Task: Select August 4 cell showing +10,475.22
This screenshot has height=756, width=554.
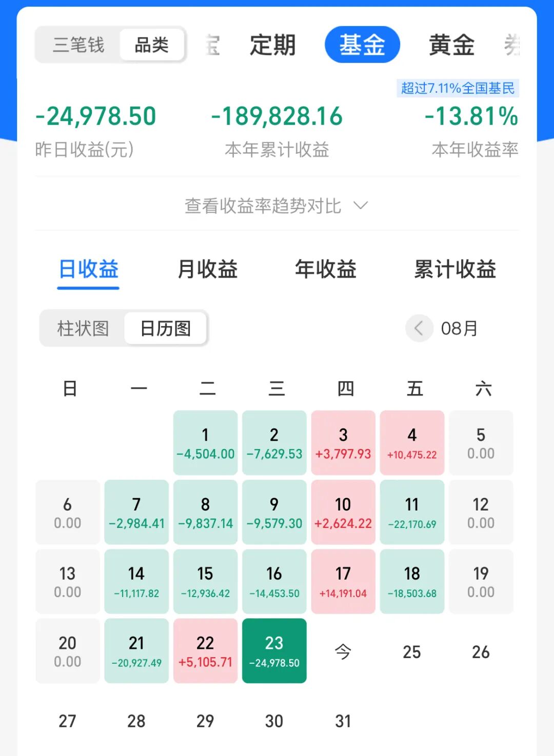Action: tap(412, 443)
